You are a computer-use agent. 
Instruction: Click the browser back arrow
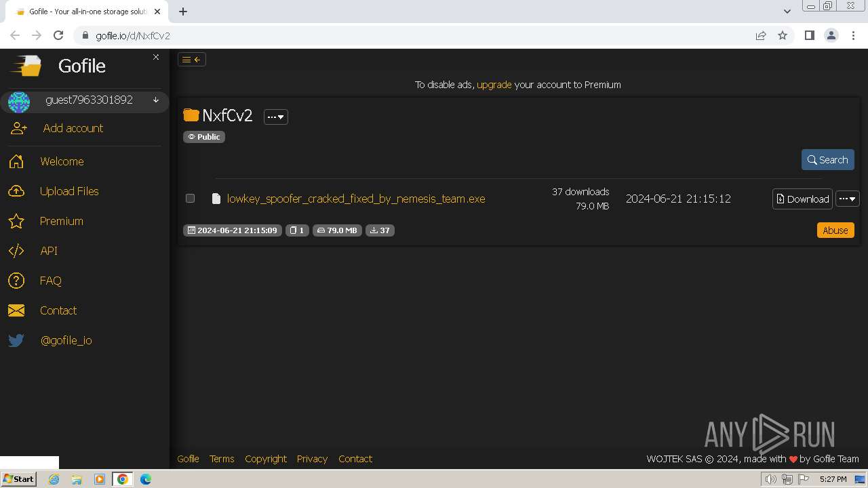coord(15,35)
